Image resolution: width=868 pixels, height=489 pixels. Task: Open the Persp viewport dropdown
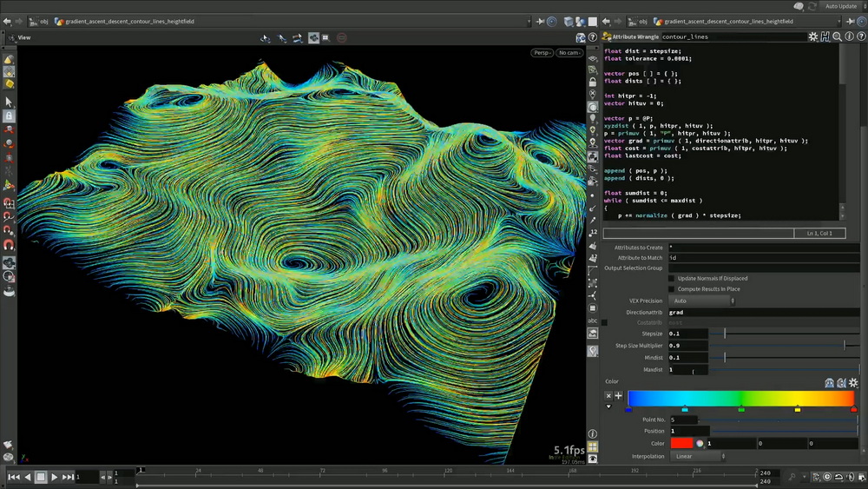542,53
